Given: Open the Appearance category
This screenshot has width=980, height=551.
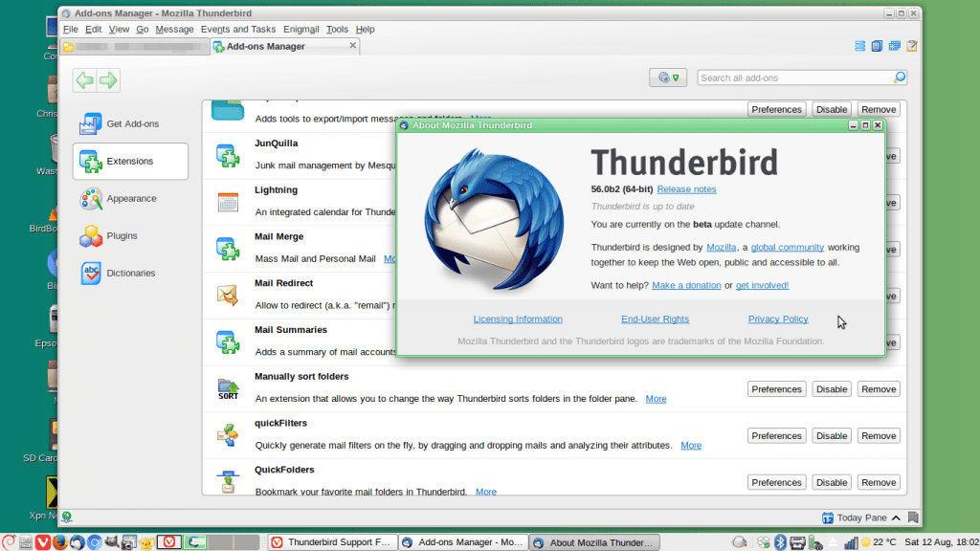Looking at the screenshot, I should [130, 199].
